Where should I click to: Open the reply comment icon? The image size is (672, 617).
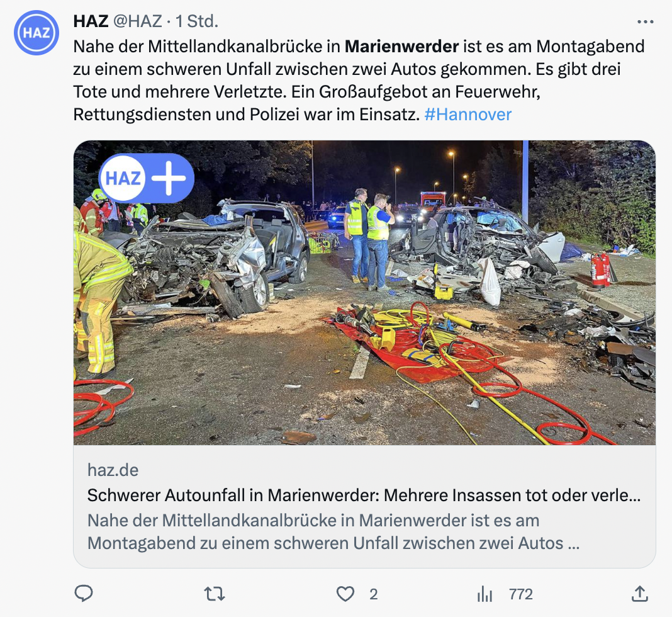click(84, 594)
